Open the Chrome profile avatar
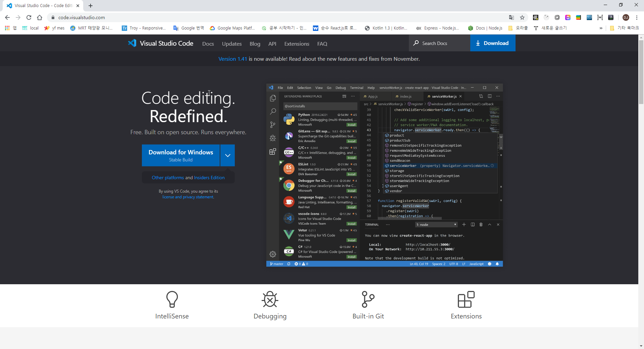Screen dimensions: 644x349 click(626, 17)
